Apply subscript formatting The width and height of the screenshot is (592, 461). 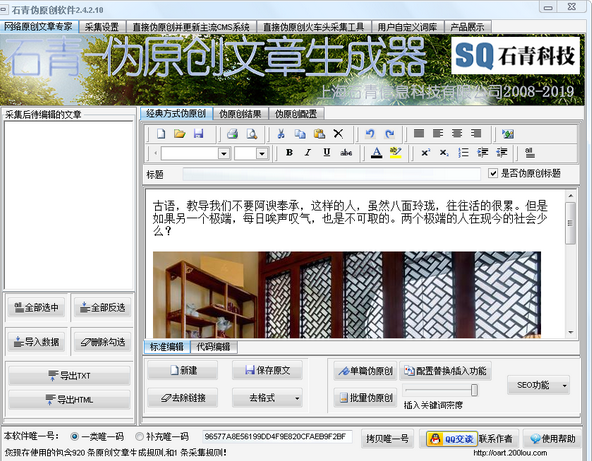[x=444, y=153]
